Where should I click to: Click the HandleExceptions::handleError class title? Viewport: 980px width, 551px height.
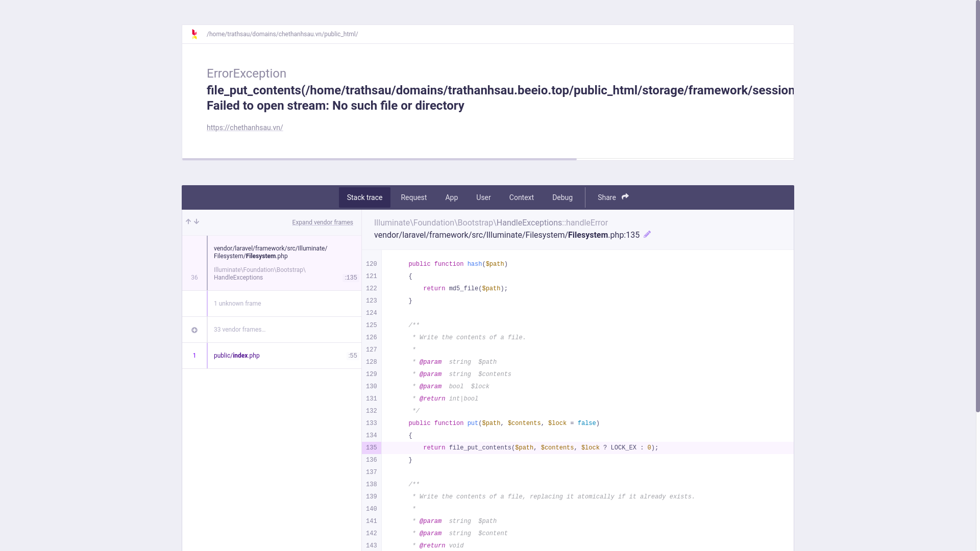pyautogui.click(x=491, y=223)
